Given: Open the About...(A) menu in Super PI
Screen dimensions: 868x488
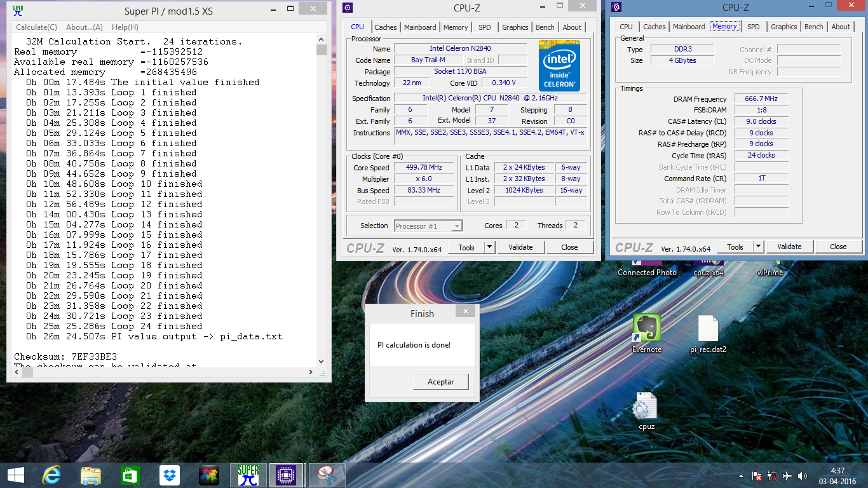Looking at the screenshot, I should (85, 27).
